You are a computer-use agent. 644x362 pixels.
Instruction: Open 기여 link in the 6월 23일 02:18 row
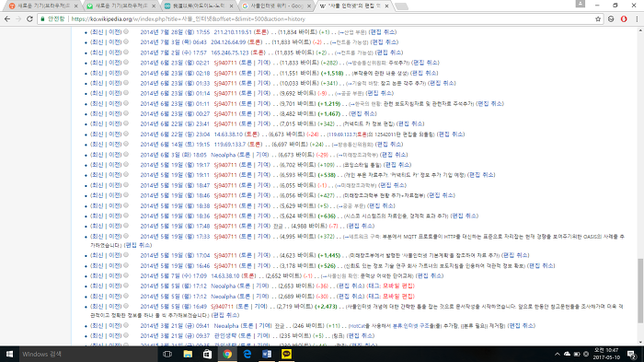pos(263,73)
